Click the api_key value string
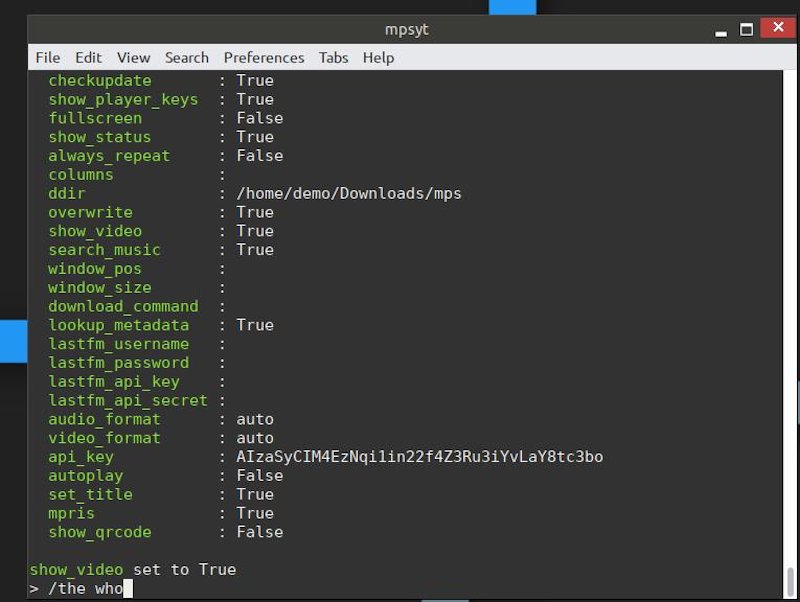 tap(419, 457)
